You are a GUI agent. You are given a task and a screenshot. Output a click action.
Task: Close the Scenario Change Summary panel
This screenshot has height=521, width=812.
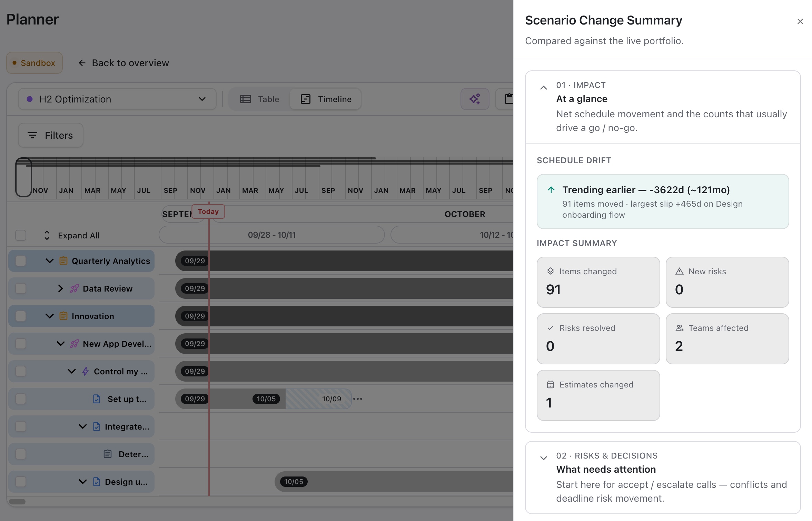800,21
